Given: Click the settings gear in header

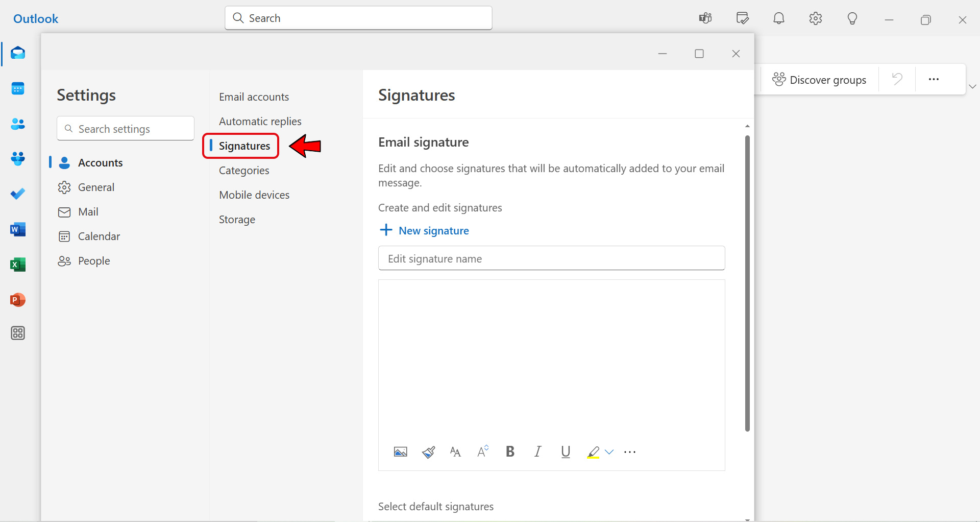Looking at the screenshot, I should click(815, 19).
